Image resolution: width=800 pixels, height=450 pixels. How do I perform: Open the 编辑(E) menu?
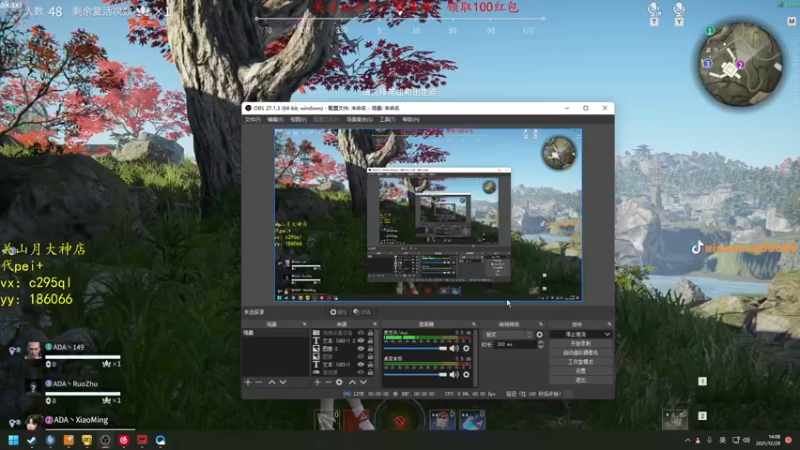(276, 119)
